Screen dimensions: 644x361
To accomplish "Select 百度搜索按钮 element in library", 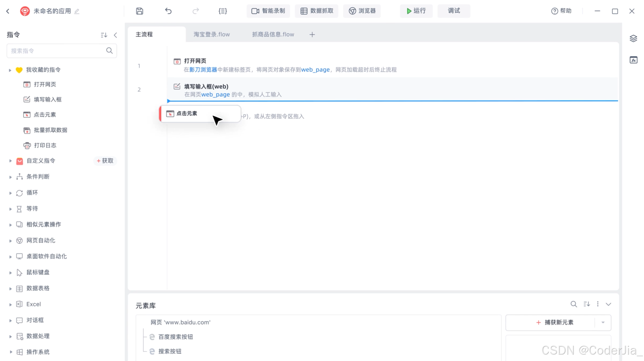I will tap(175, 337).
